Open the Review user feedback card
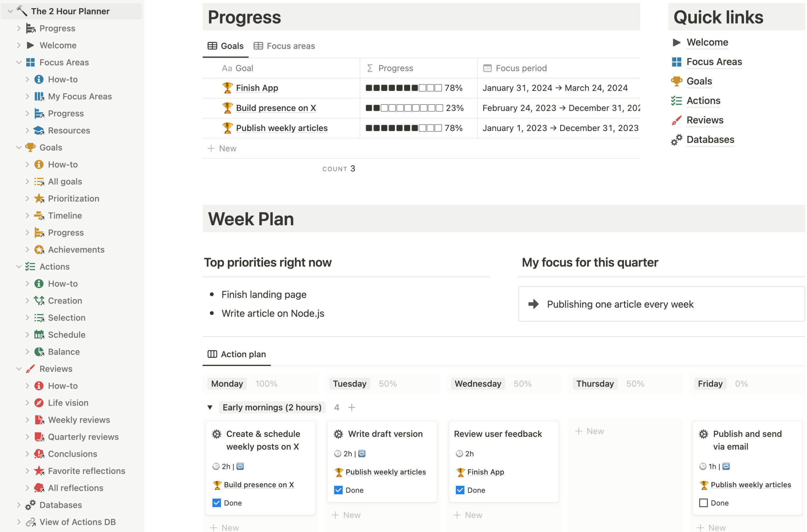Image resolution: width=807 pixels, height=532 pixels. click(x=498, y=434)
